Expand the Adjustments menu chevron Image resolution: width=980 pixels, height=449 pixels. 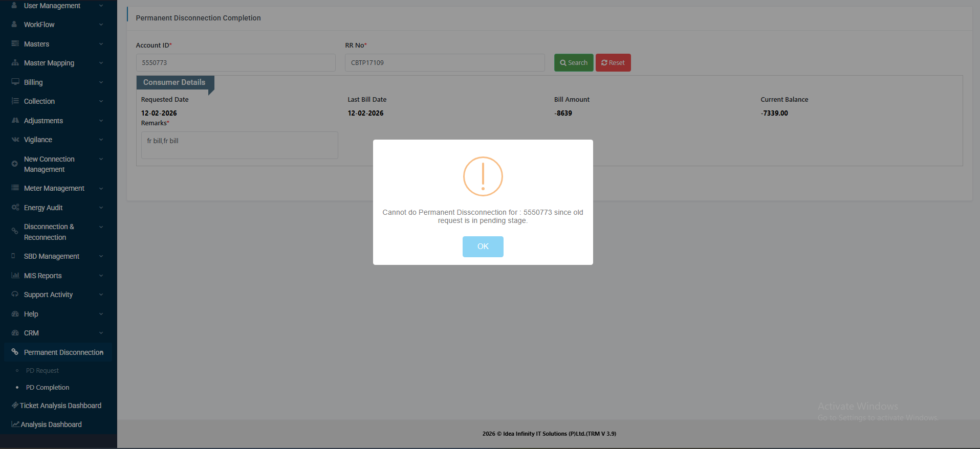click(101, 121)
